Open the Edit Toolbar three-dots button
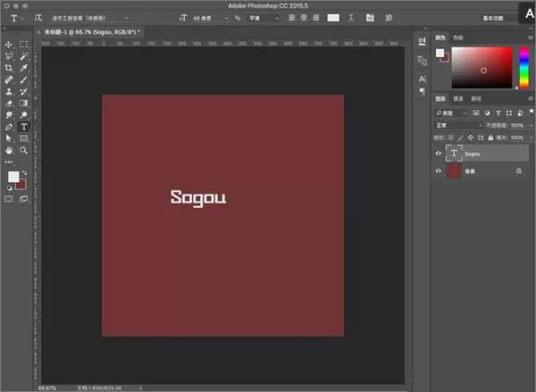The image size is (536, 392). point(9,162)
